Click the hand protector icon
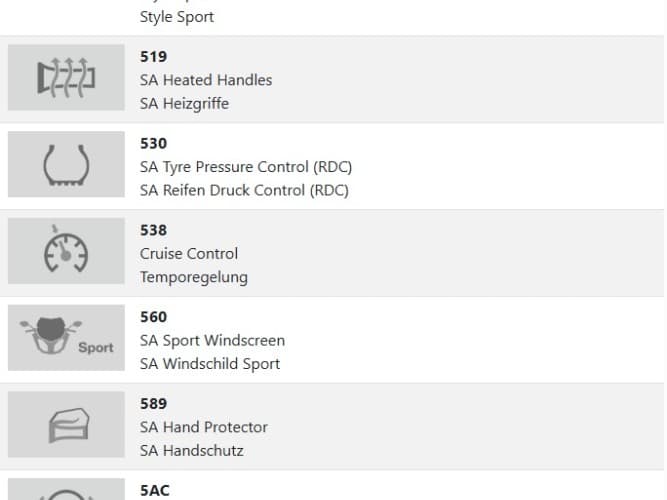Screen dimensions: 667x500 coord(66,425)
